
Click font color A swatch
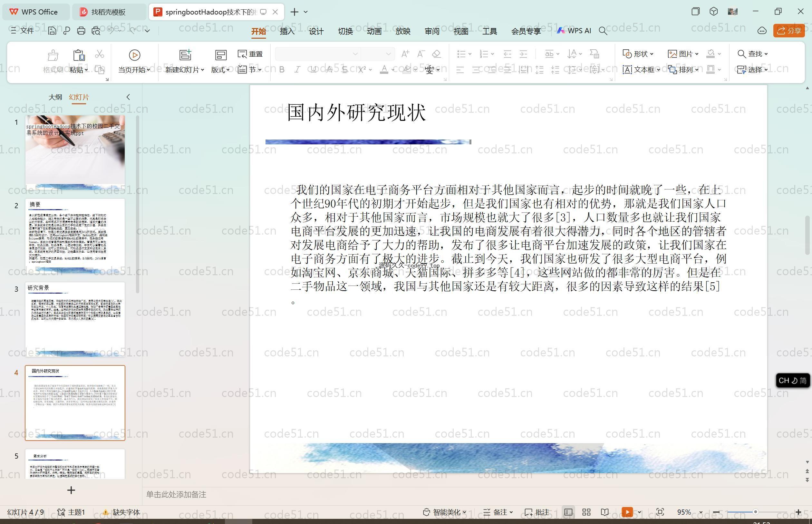point(384,69)
